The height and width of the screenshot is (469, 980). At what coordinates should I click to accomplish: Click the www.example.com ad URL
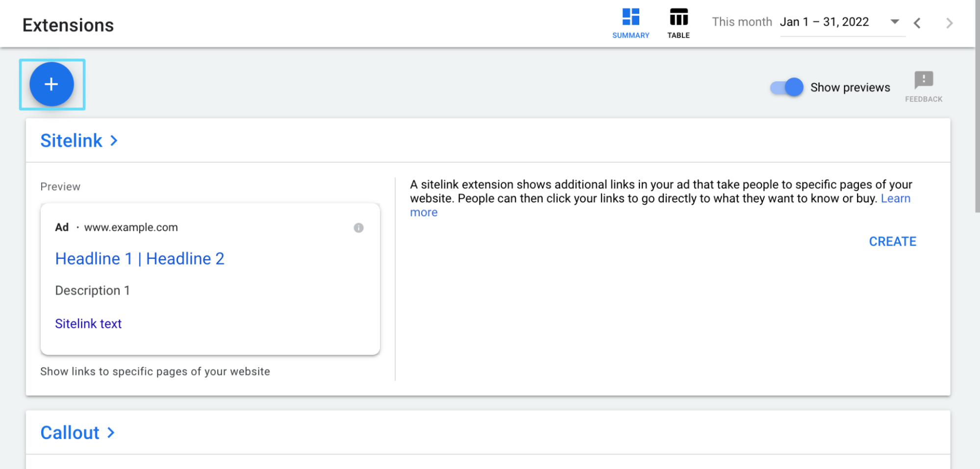tap(131, 227)
